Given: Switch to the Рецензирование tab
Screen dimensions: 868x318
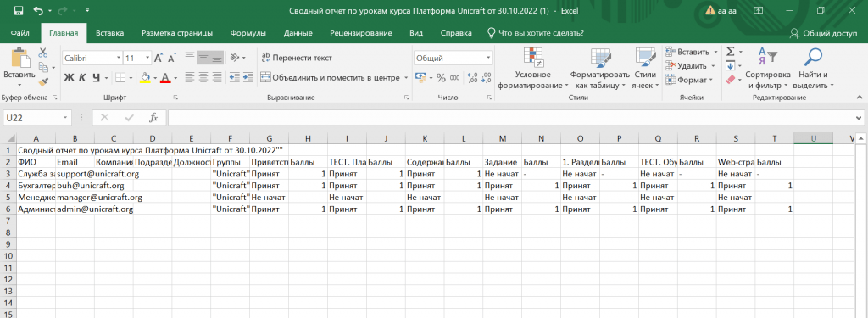Looking at the screenshot, I should tap(361, 33).
